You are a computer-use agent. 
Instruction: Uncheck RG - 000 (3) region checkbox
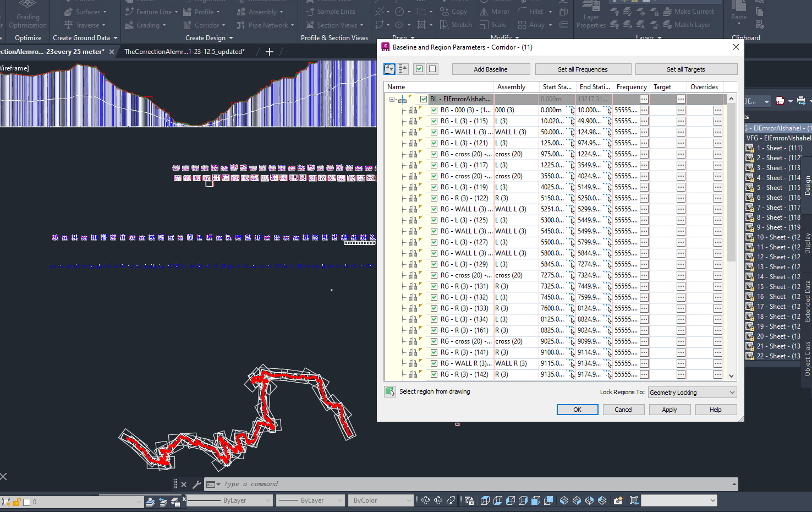pos(434,110)
